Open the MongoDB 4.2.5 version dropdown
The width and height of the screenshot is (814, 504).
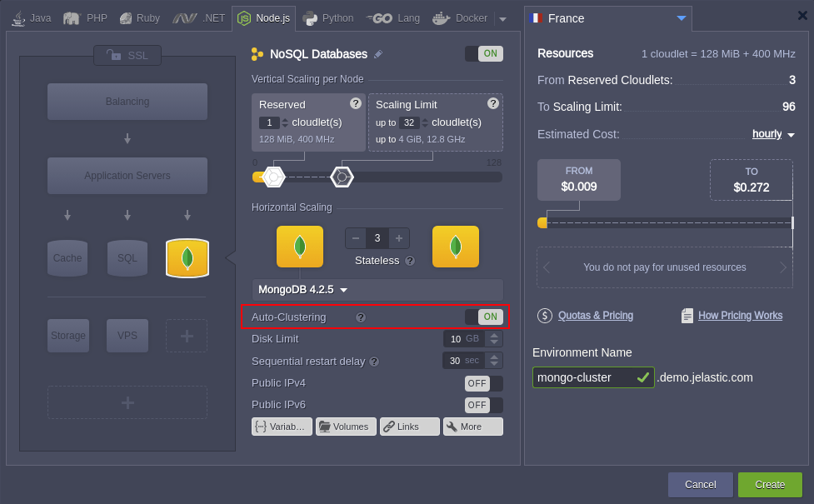(x=377, y=290)
